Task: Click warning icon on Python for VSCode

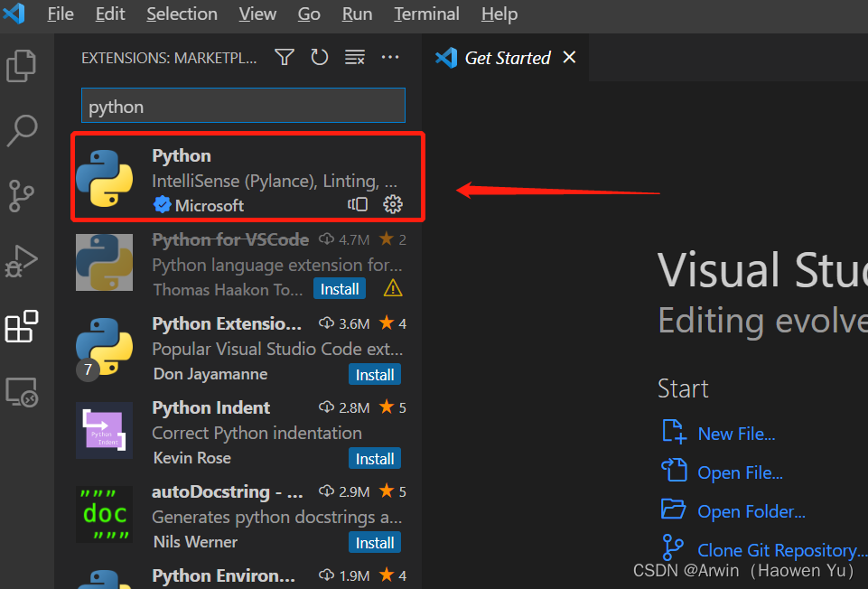Action: [x=393, y=288]
